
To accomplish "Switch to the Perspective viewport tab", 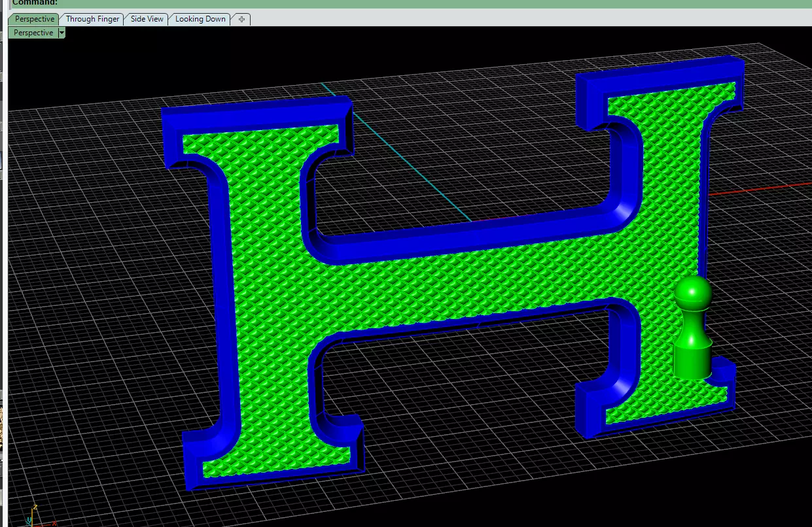I will coord(34,19).
